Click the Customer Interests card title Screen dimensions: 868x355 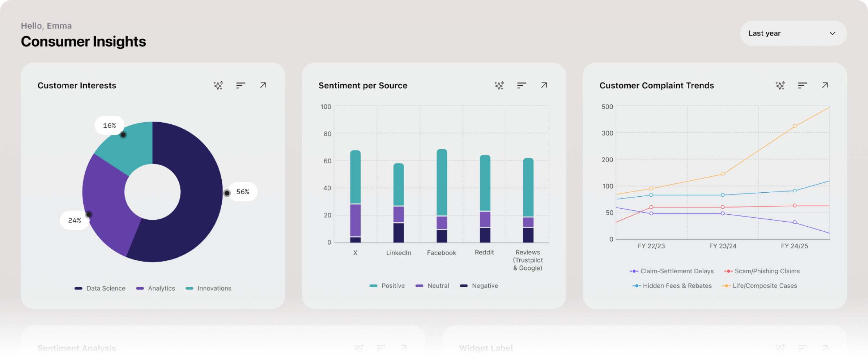[x=77, y=86]
